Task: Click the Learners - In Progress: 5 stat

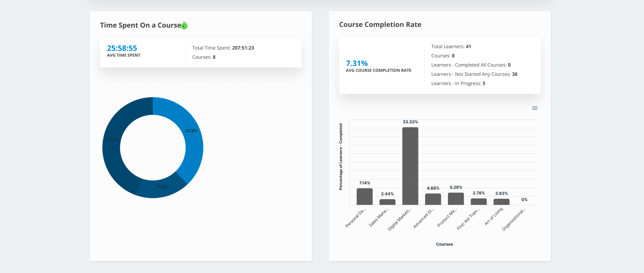Action: click(x=458, y=83)
